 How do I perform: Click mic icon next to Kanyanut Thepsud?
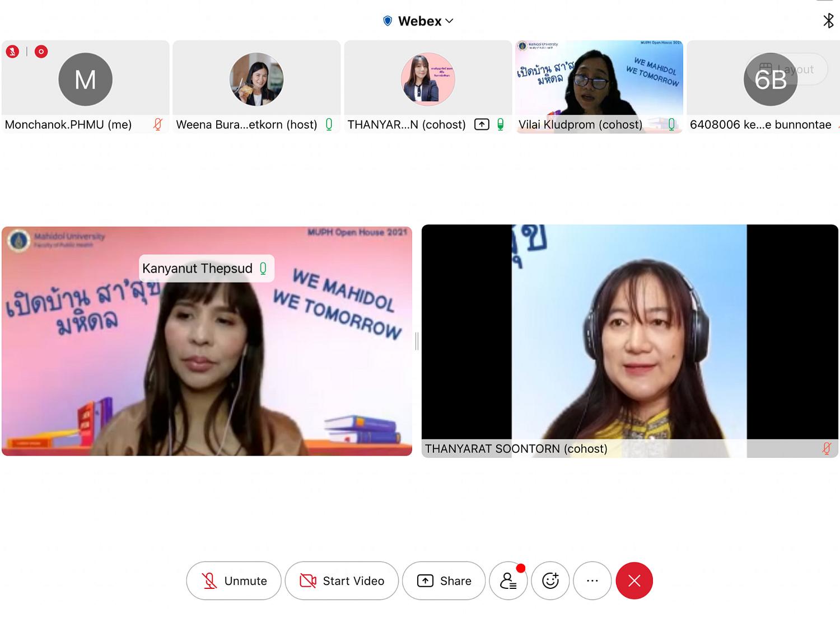tap(263, 269)
